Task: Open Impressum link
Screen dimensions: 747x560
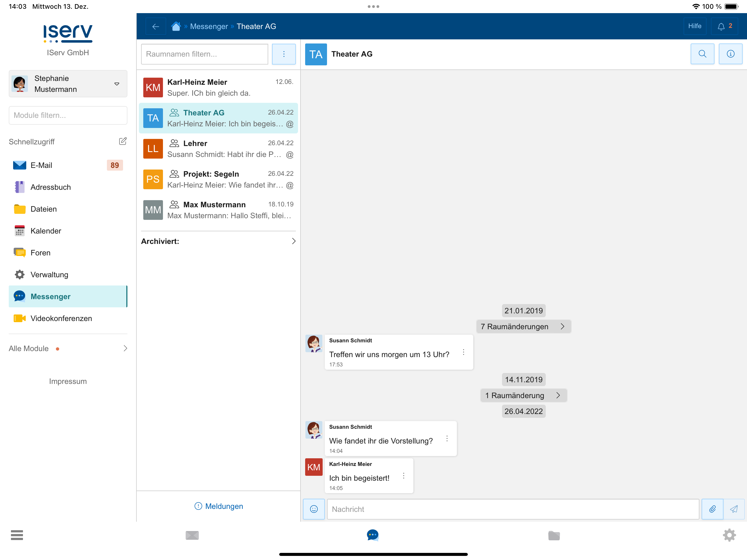Action: coord(68,381)
